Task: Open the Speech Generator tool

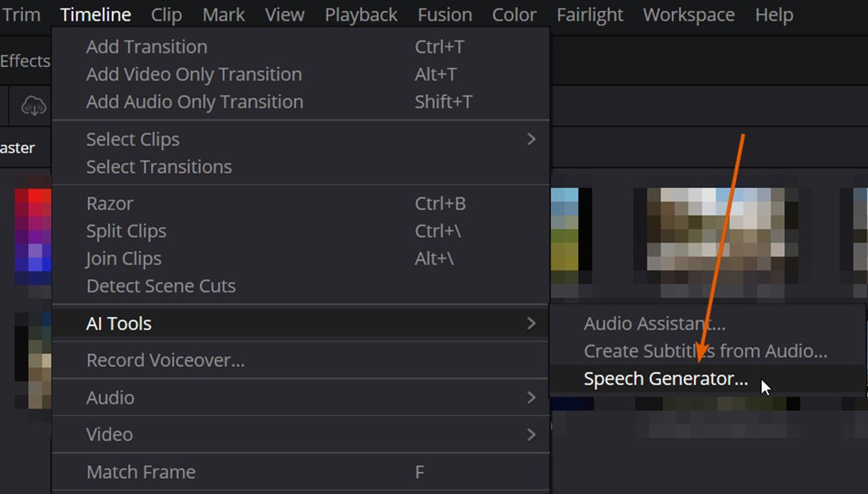Action: pos(665,379)
